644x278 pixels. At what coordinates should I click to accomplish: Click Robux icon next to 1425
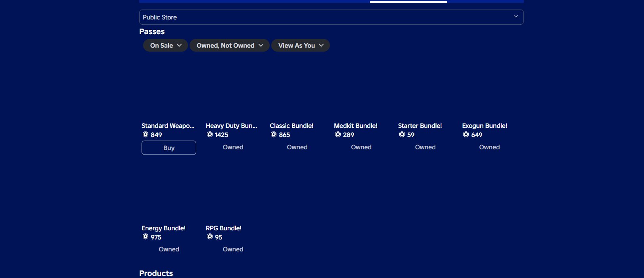pyautogui.click(x=210, y=135)
